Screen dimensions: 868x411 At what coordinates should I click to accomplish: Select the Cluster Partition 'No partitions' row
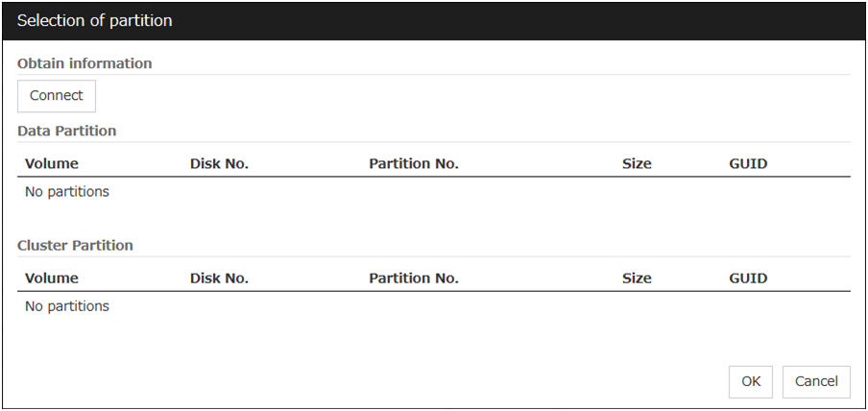67,307
